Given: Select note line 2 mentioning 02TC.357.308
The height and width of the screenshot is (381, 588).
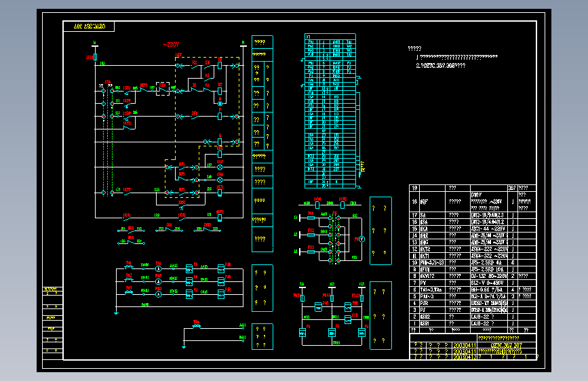Looking at the screenshot, I should [441, 65].
